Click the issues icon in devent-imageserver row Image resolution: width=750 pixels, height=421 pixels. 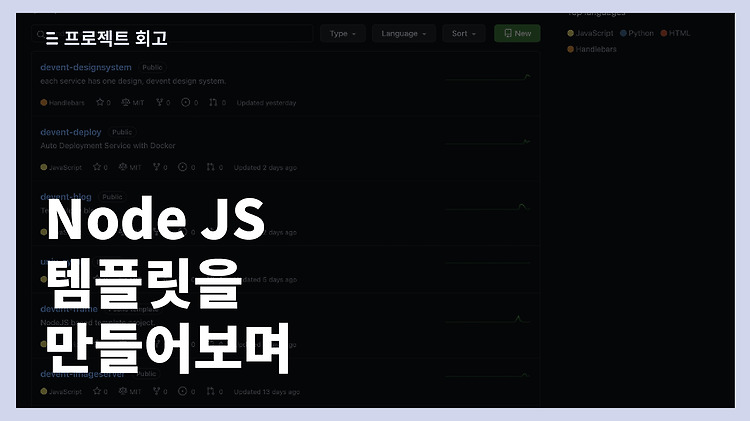click(182, 391)
